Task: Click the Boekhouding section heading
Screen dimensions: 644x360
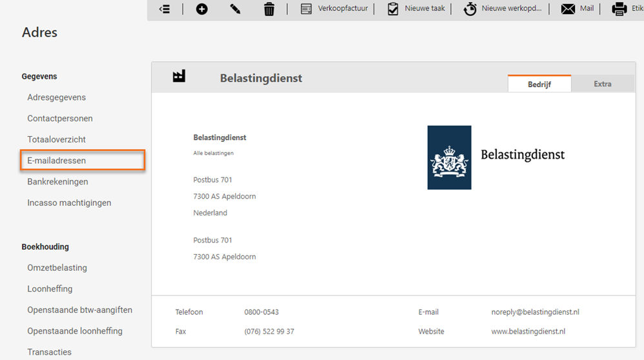Action: click(x=45, y=246)
